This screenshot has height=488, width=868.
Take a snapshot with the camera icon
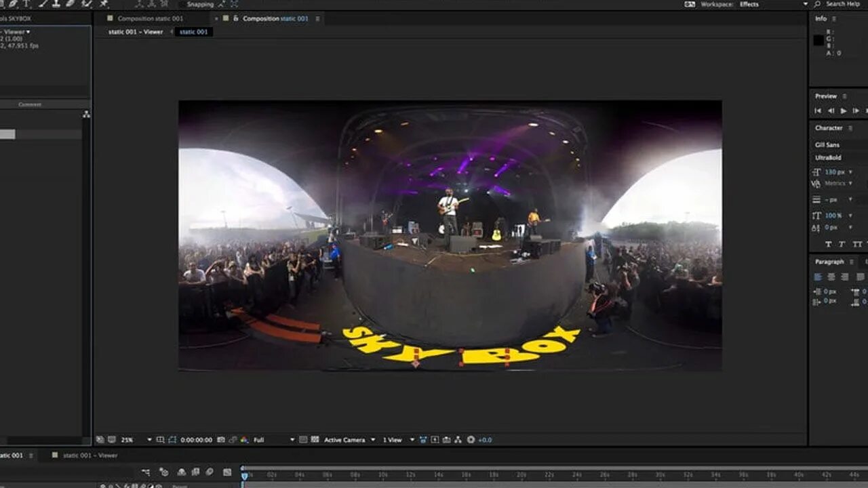(x=221, y=440)
